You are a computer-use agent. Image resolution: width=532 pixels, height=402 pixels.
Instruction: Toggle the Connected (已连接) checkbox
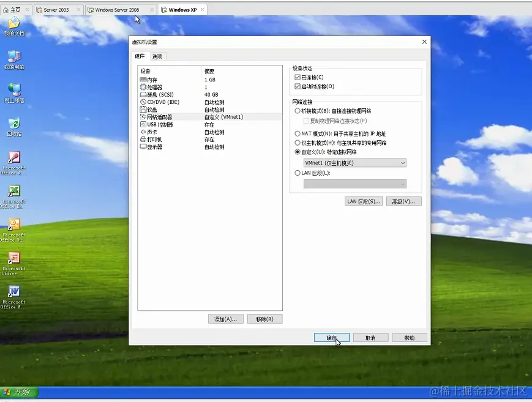(x=298, y=77)
